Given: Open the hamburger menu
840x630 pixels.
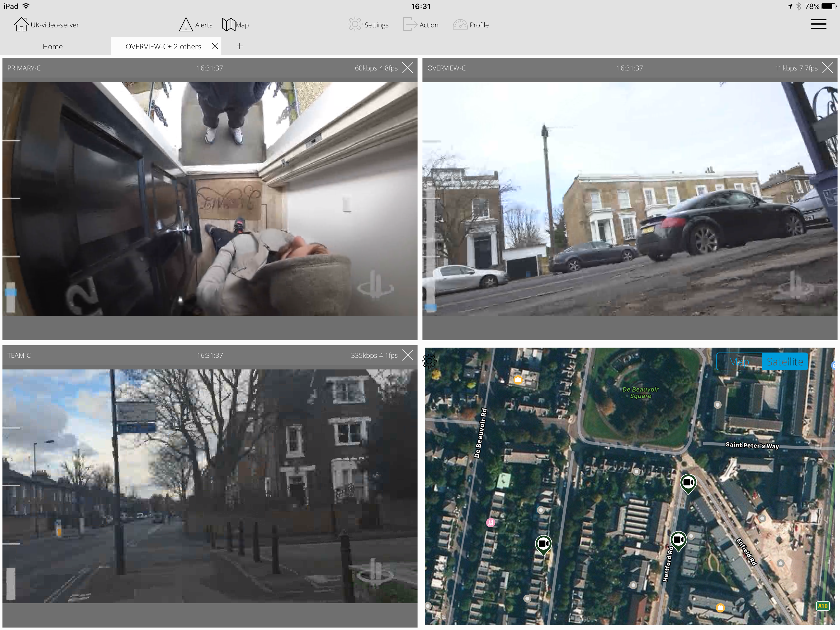Looking at the screenshot, I should pyautogui.click(x=818, y=24).
